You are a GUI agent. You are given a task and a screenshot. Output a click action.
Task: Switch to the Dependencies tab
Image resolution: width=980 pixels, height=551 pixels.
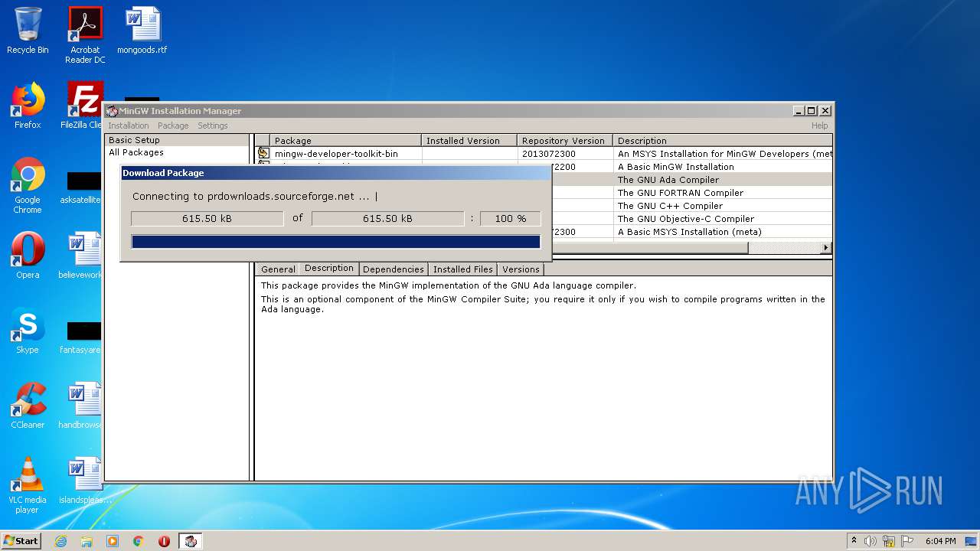point(393,269)
